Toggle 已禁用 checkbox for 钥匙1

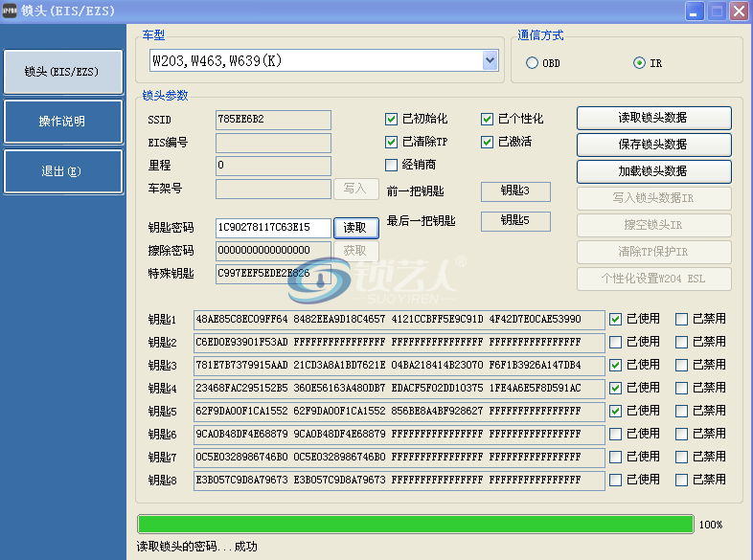tap(681, 319)
